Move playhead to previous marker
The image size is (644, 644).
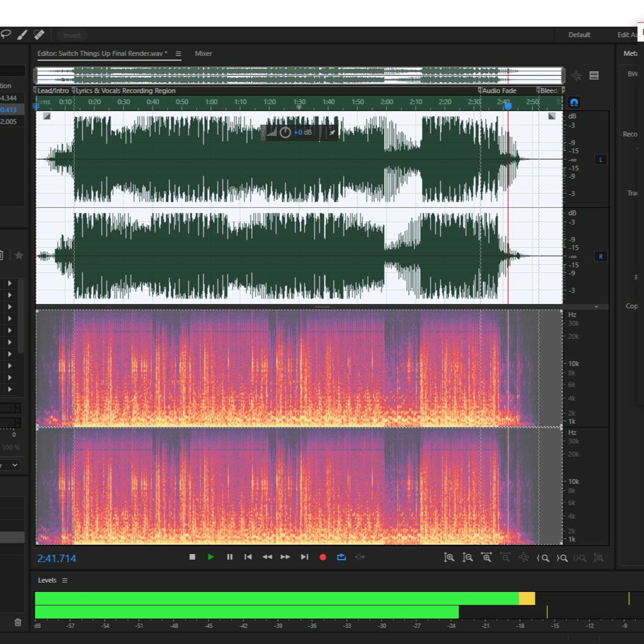click(x=248, y=557)
